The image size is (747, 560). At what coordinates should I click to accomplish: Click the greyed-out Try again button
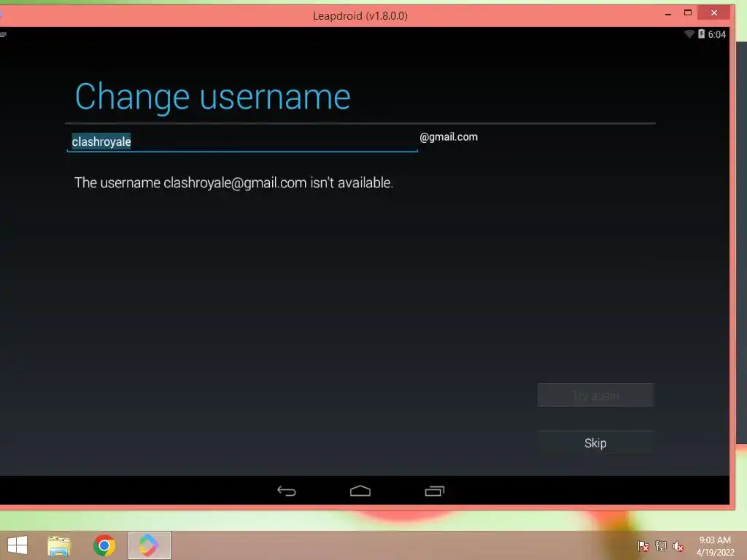tap(595, 395)
